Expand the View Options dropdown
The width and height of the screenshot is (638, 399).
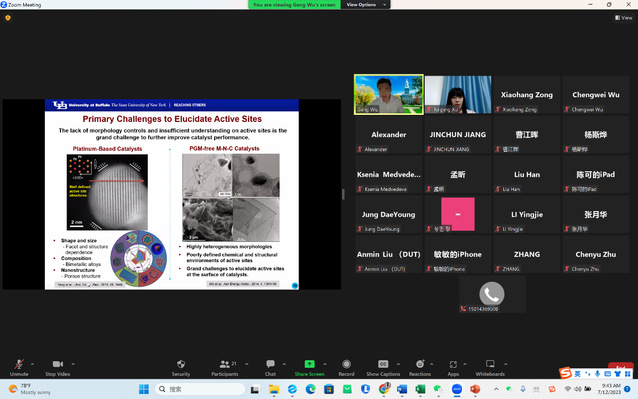366,4
